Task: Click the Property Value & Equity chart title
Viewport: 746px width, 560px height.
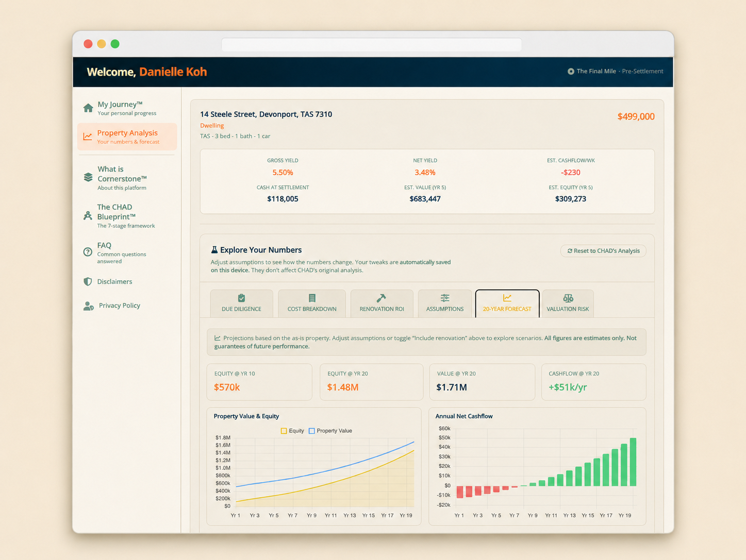Action: 246,416
